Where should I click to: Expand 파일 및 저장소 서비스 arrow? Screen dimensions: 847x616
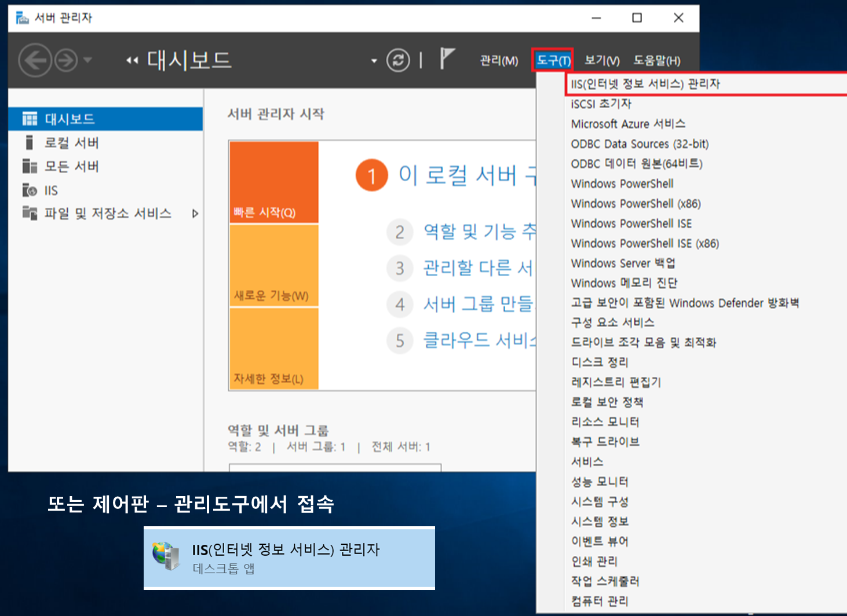(x=195, y=214)
